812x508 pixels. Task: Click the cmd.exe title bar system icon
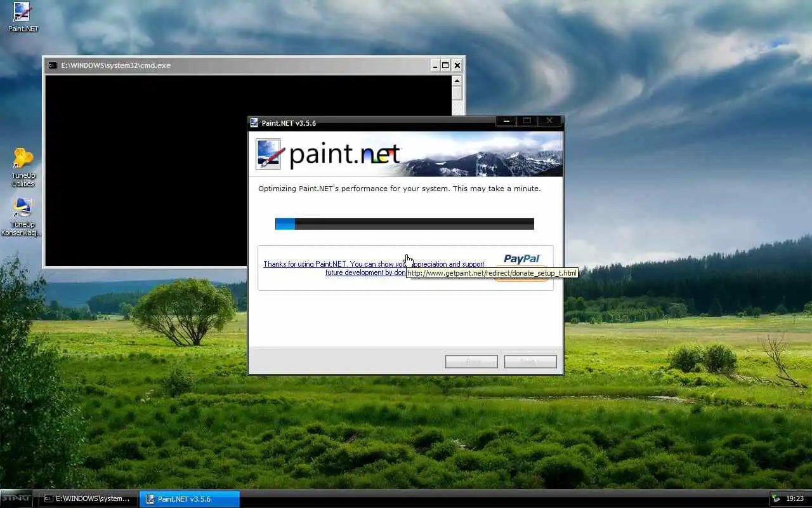[53, 65]
